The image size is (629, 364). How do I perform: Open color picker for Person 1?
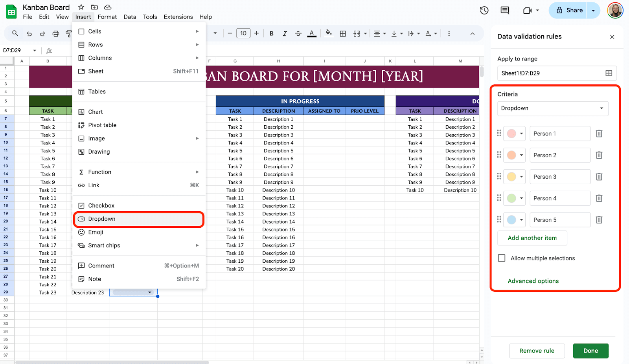[x=515, y=134]
